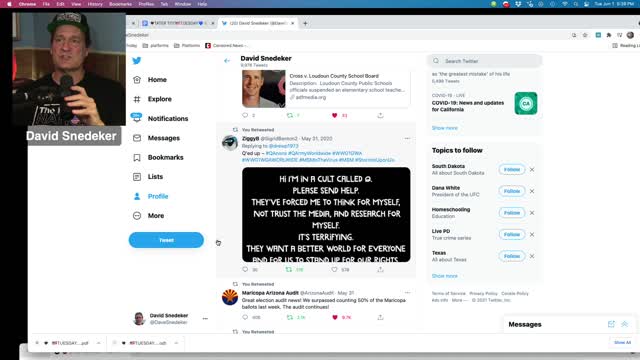The image size is (640, 360).
Task: Reply to the Maricopa Arizona Audit tweet
Action: (x=245, y=317)
